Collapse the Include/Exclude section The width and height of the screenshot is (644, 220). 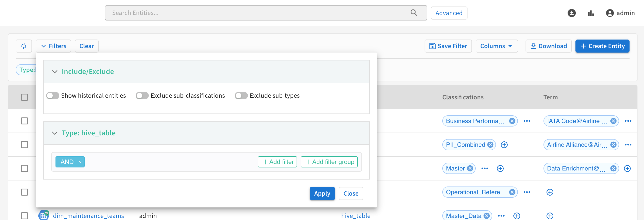pyautogui.click(x=55, y=72)
